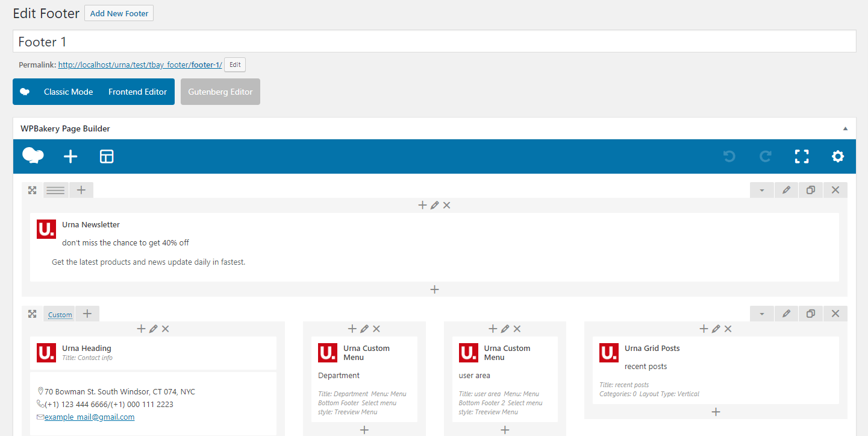This screenshot has width=868, height=436.
Task: Click the Undo arrow icon
Action: pos(729,157)
